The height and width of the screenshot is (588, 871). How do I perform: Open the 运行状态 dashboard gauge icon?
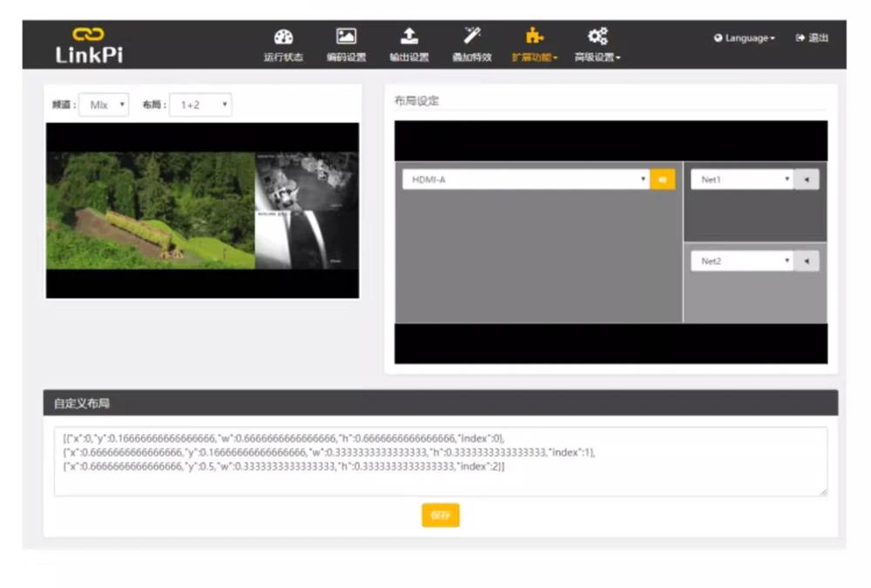[x=283, y=37]
